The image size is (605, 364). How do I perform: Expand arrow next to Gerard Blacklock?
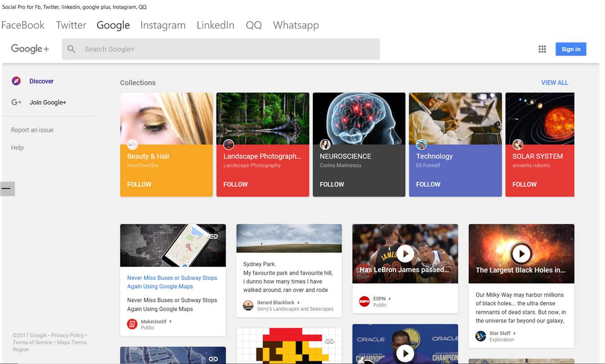click(x=298, y=303)
